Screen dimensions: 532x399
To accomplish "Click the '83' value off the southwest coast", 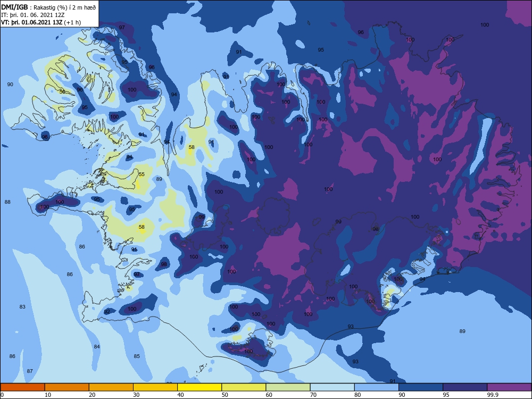I will pos(22,307).
